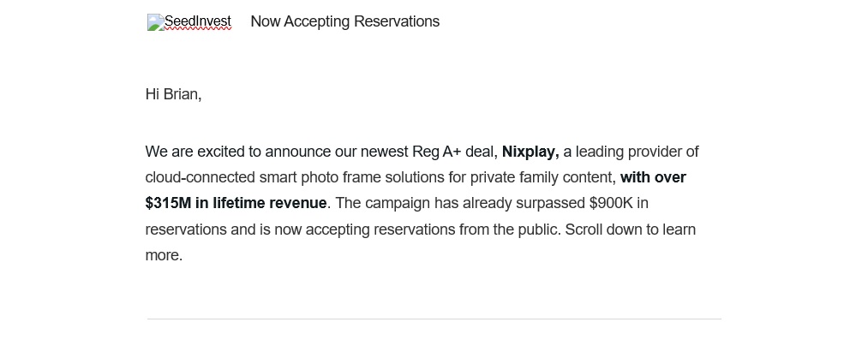Click the 'Scroll down to learn' sentence

[x=630, y=230]
